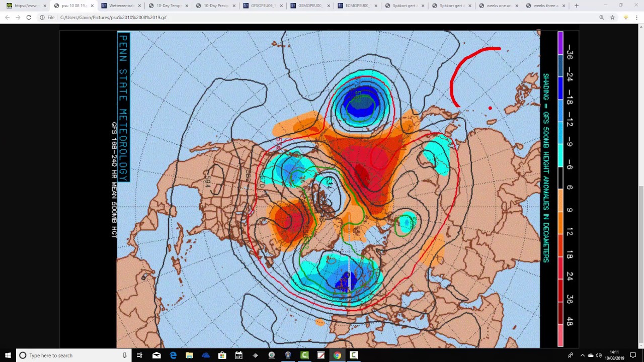The width and height of the screenshot is (644, 362).
Task: Go back to the previous page
Action: (7, 17)
